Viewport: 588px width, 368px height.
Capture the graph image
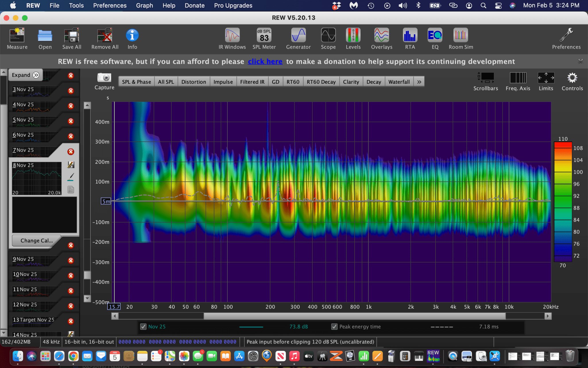pos(104,81)
